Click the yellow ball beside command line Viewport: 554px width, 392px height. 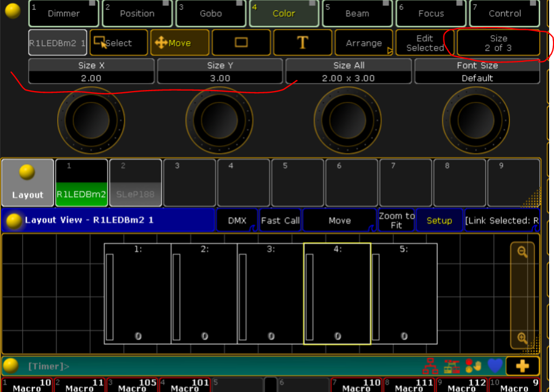pos(11,366)
